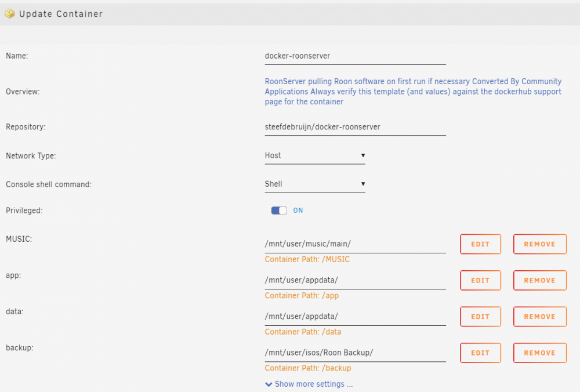Edit the backup path mapping
Screen dimensions: 580x392
point(480,353)
